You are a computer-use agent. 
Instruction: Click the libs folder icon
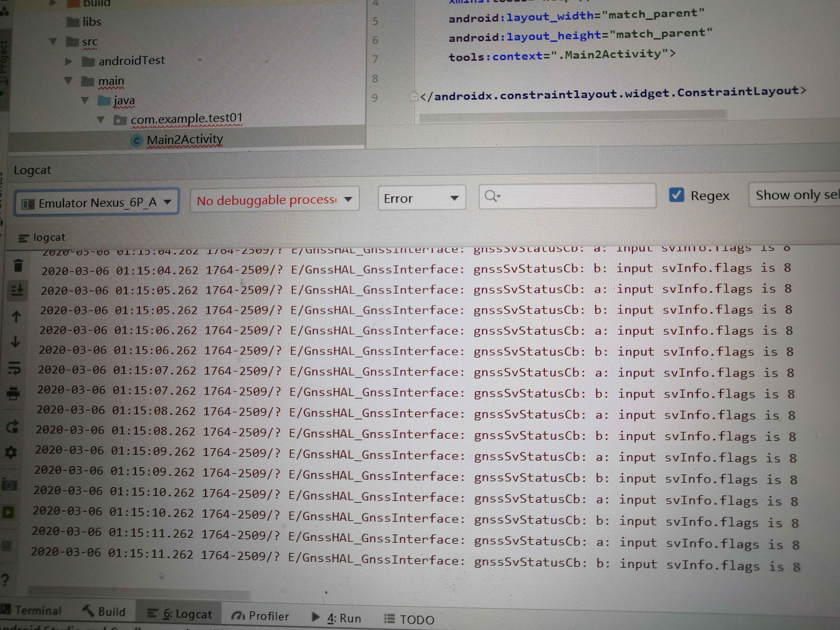72,22
